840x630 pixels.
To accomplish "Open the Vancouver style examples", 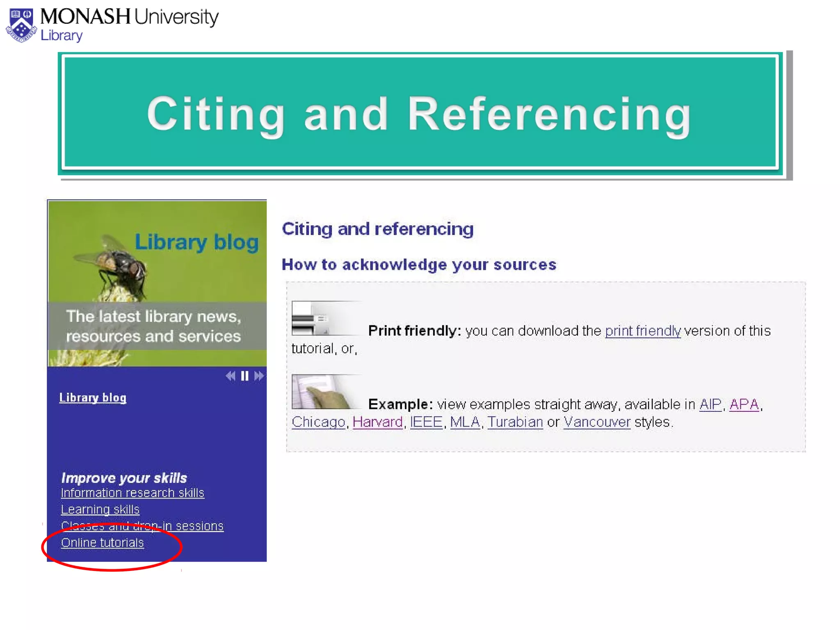I will tap(597, 422).
